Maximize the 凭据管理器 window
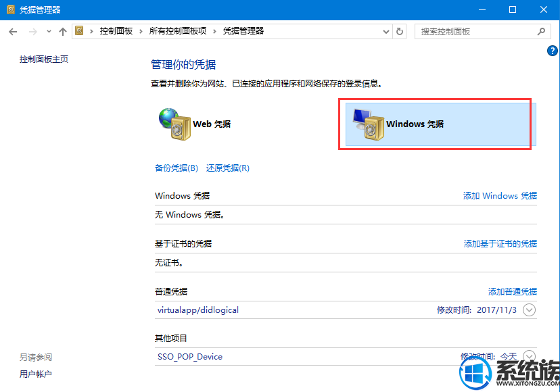 (x=513, y=9)
